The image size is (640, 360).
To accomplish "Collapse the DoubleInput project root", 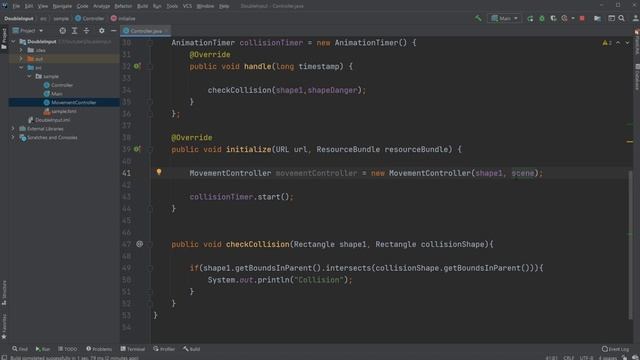I will 13,42.
